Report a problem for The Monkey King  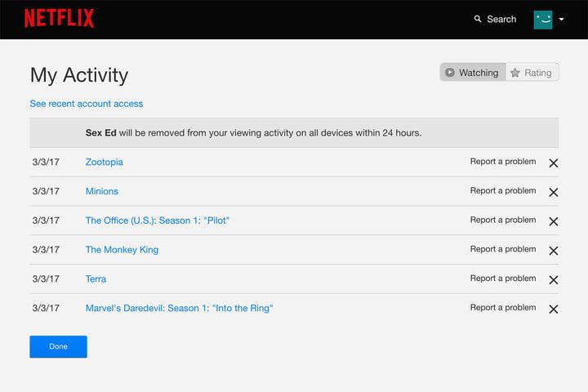tap(503, 249)
